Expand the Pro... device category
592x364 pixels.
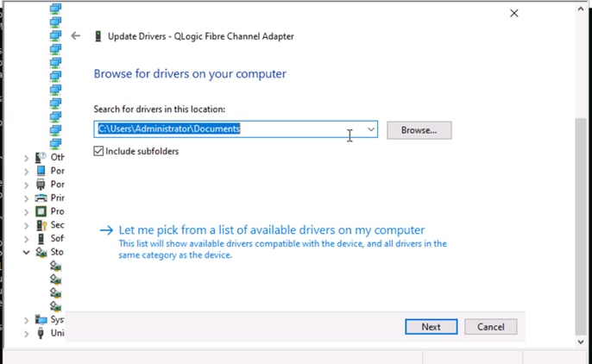coord(26,212)
